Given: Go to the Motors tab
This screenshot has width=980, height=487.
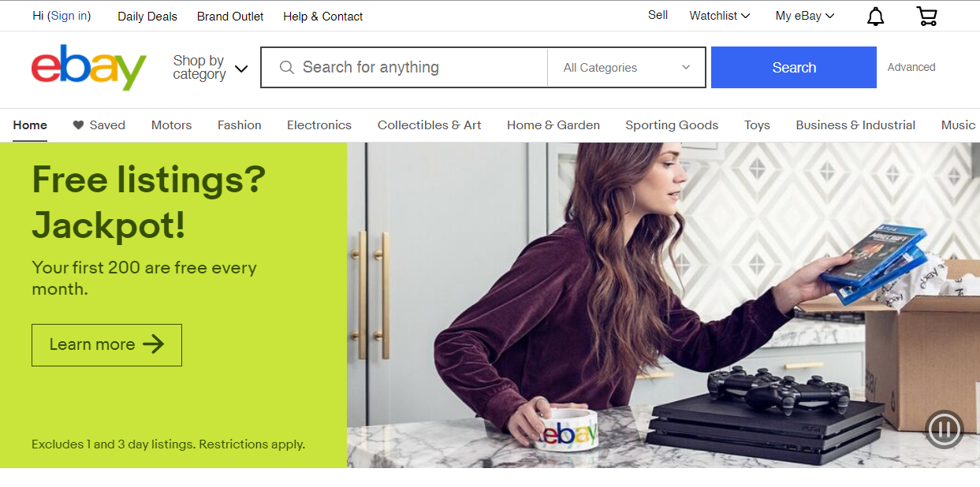Looking at the screenshot, I should point(171,125).
